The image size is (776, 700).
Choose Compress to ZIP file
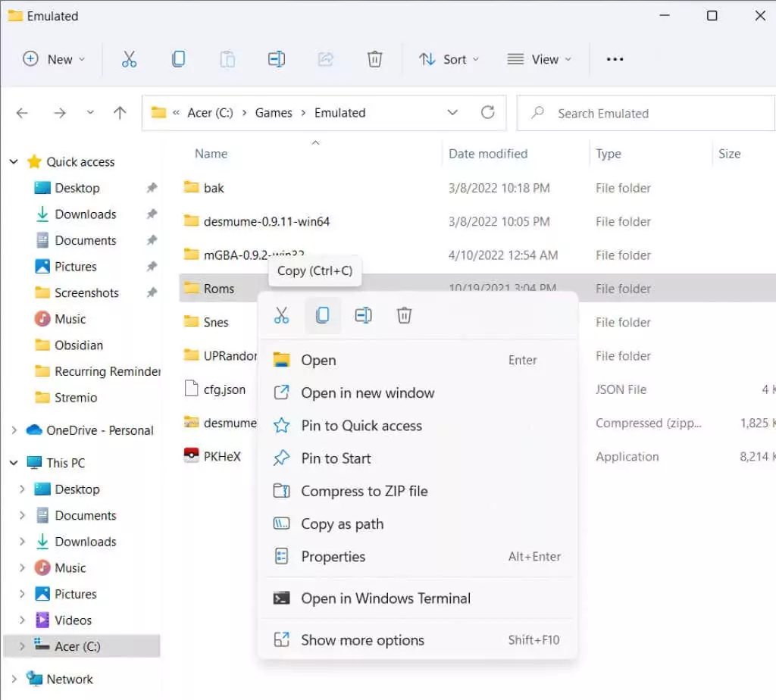pos(365,491)
